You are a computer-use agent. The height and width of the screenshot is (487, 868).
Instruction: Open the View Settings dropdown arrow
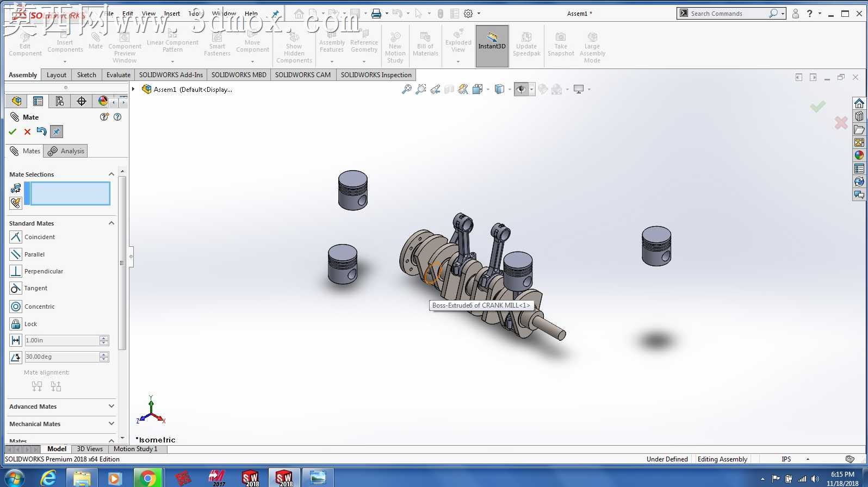tap(589, 89)
